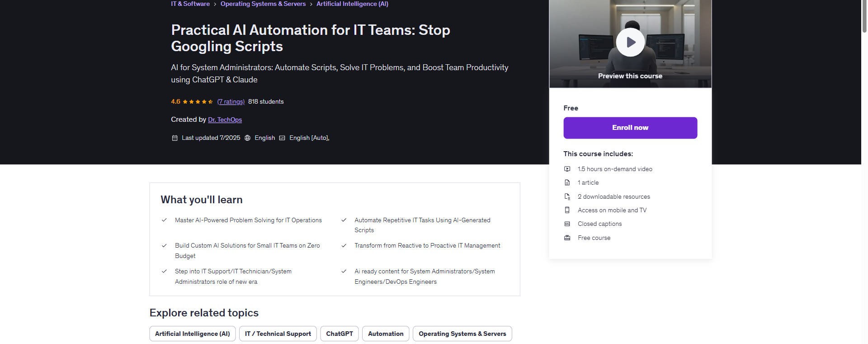Click checkmark beside Master AI-Powered Problem Solving
The width and height of the screenshot is (868, 344).
(164, 220)
